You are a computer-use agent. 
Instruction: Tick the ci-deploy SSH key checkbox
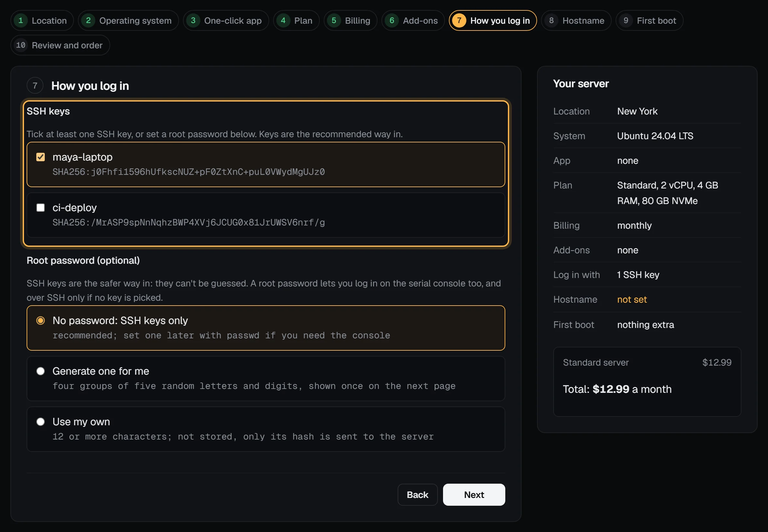41,208
